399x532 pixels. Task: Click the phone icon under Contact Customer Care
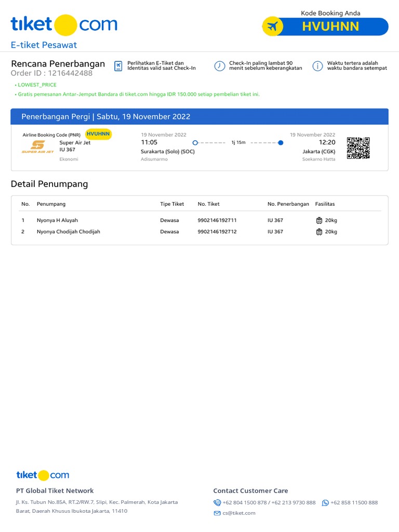pyautogui.click(x=217, y=502)
